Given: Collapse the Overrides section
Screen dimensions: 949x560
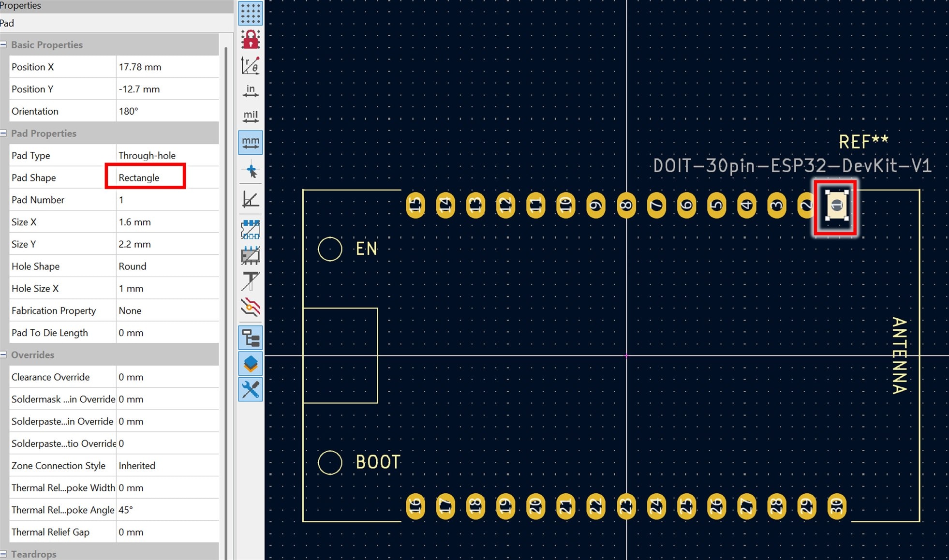Looking at the screenshot, I should click(x=4, y=354).
